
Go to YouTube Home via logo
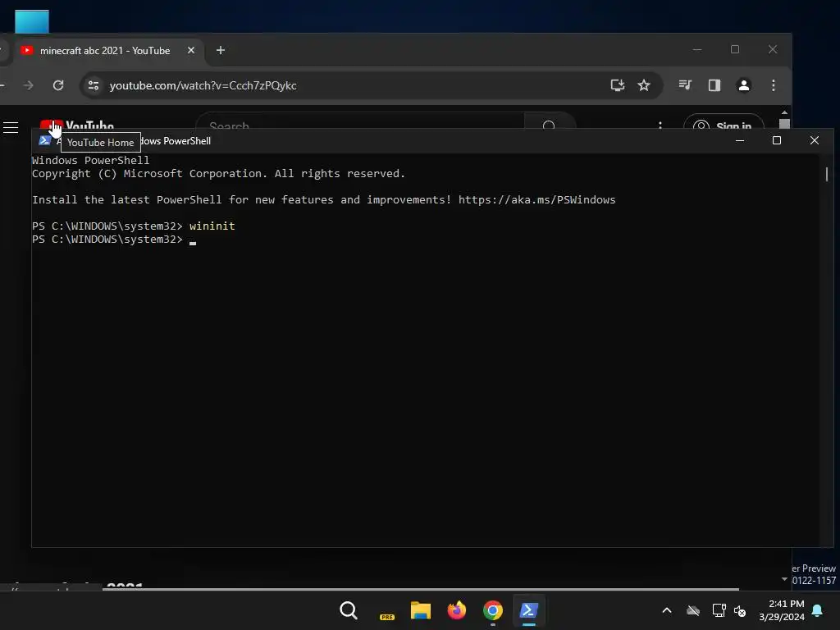click(x=76, y=126)
